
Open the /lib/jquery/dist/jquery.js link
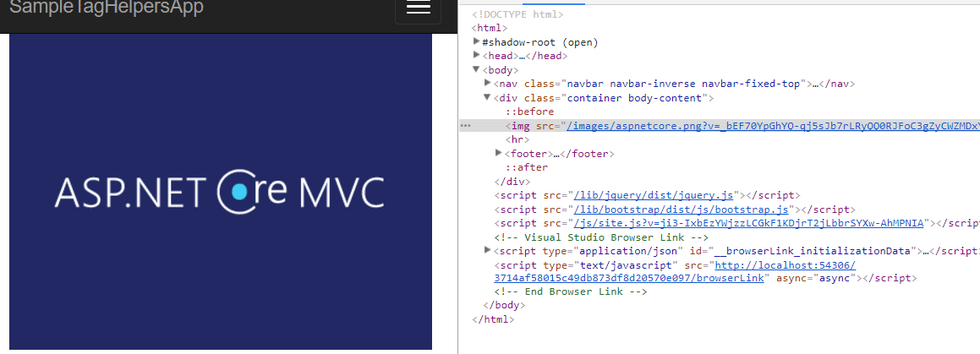654,195
